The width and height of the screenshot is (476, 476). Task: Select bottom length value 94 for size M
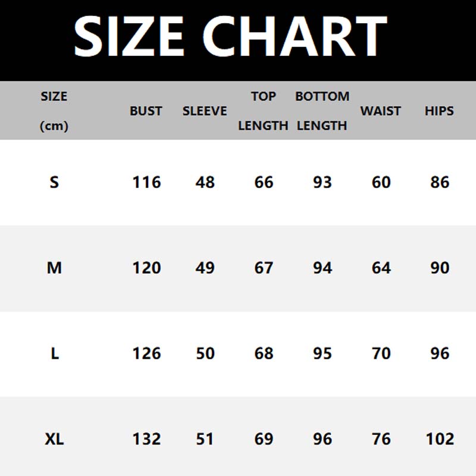tap(322, 268)
